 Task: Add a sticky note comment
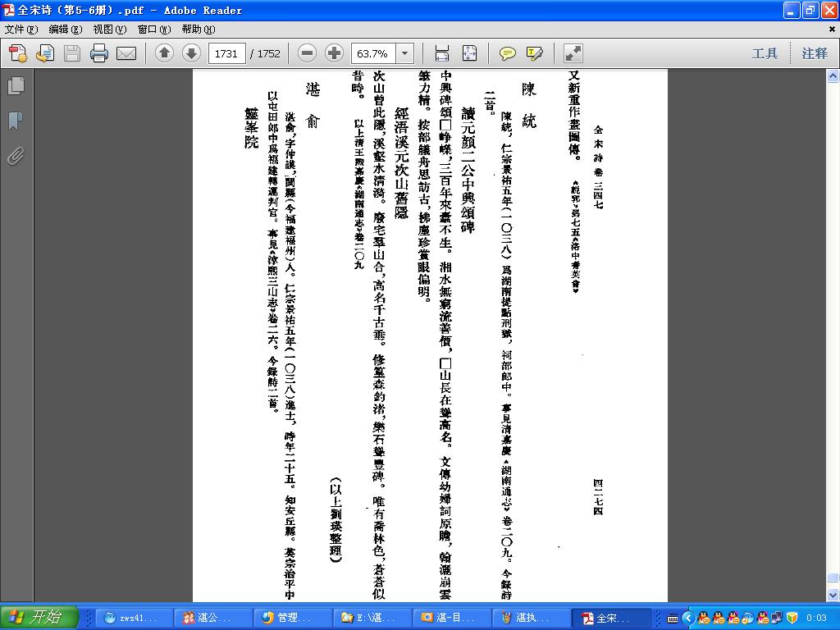point(507,53)
